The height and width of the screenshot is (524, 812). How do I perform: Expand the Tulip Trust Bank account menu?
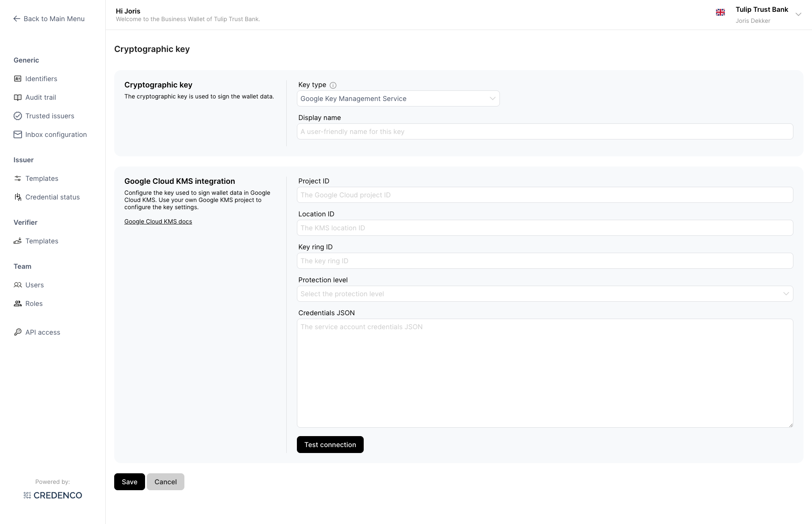(x=798, y=14)
